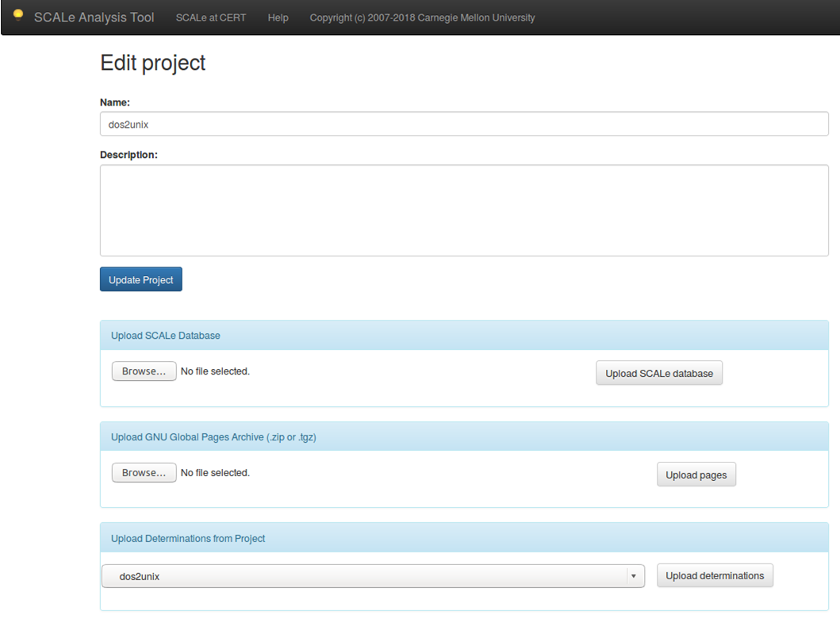Click the Upload pages button
The image size is (840, 642).
pyautogui.click(x=696, y=475)
